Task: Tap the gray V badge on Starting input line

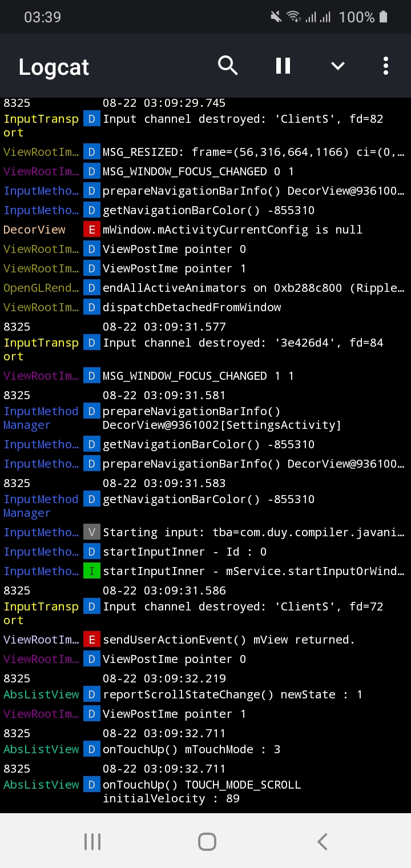Action: [x=91, y=532]
